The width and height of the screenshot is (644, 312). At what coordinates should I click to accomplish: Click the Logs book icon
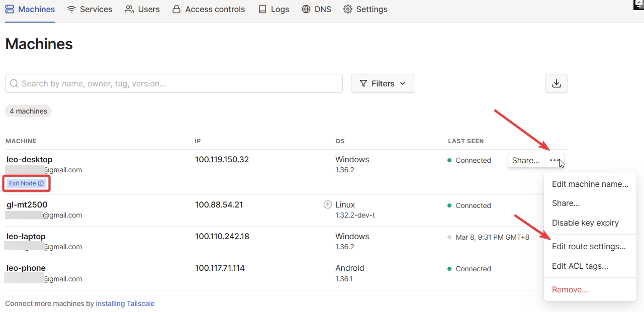(262, 10)
